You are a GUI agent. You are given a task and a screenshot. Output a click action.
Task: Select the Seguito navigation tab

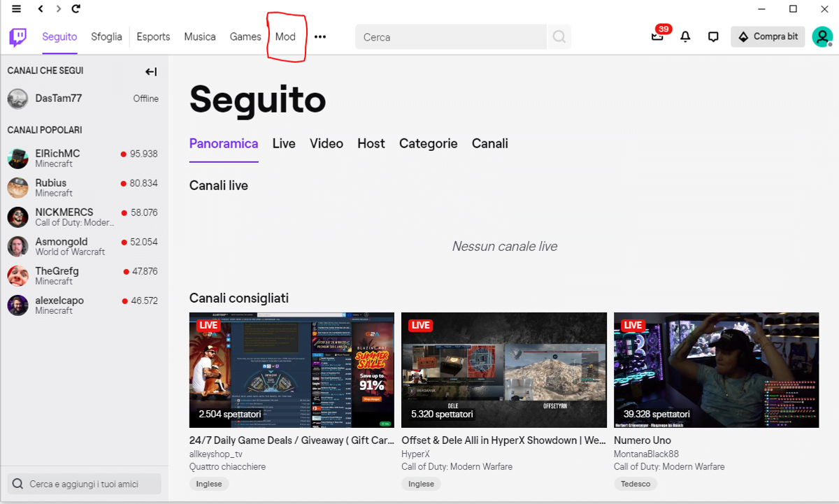[x=59, y=37]
